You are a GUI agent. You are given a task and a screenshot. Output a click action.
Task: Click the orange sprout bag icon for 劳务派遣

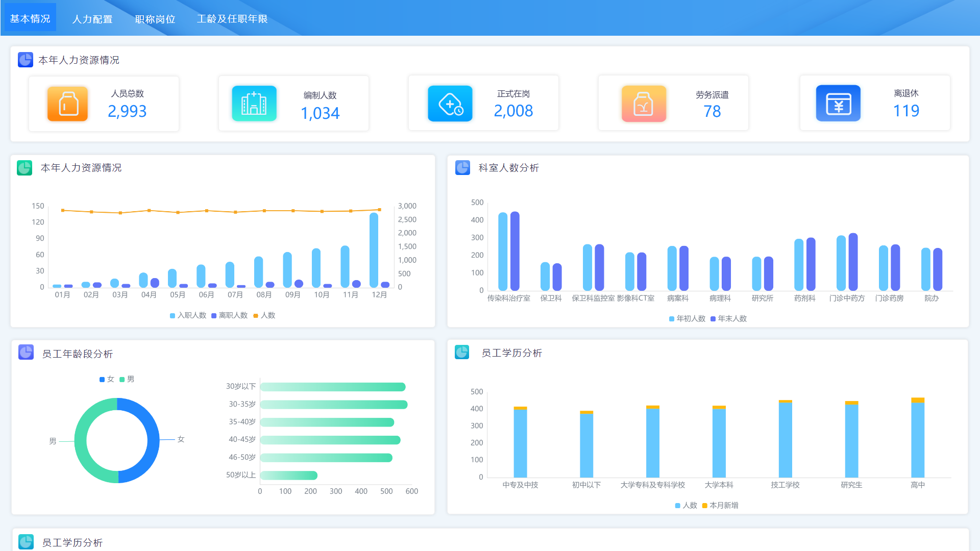(x=644, y=103)
